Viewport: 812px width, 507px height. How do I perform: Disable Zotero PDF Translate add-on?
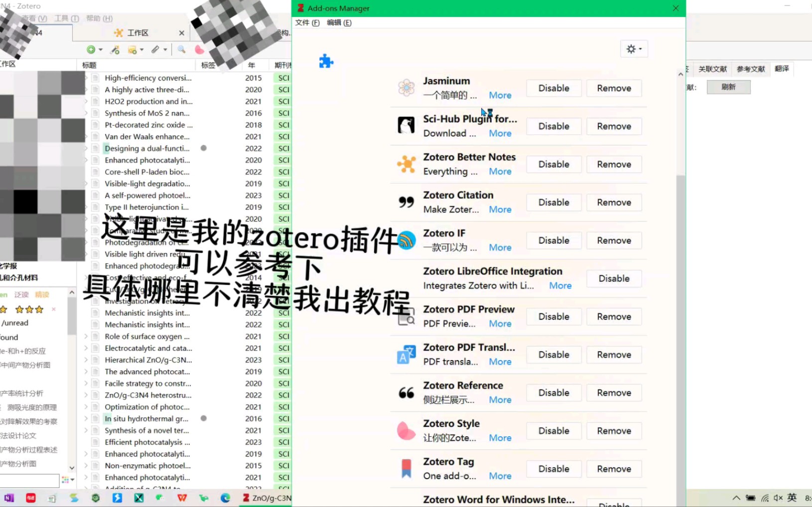tap(553, 355)
